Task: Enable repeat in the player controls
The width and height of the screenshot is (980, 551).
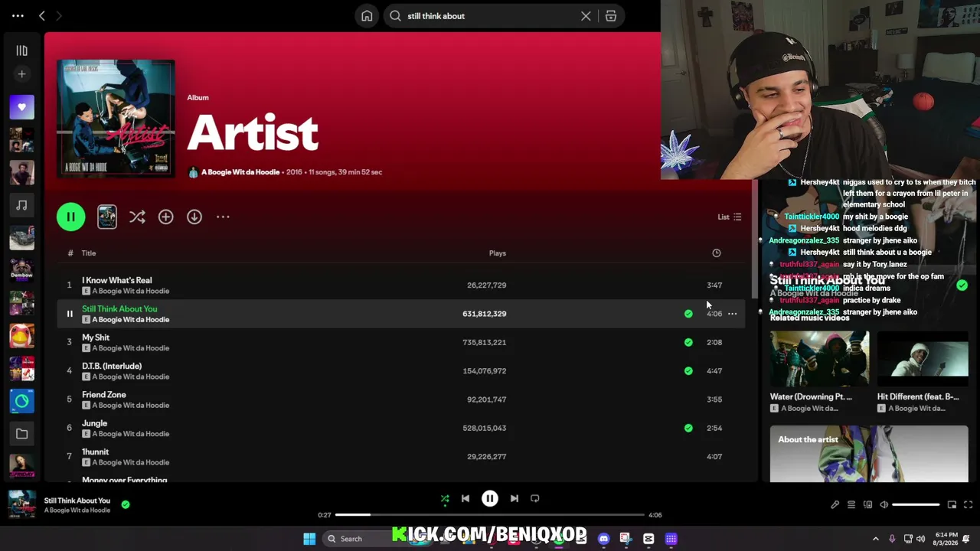Action: (535, 499)
